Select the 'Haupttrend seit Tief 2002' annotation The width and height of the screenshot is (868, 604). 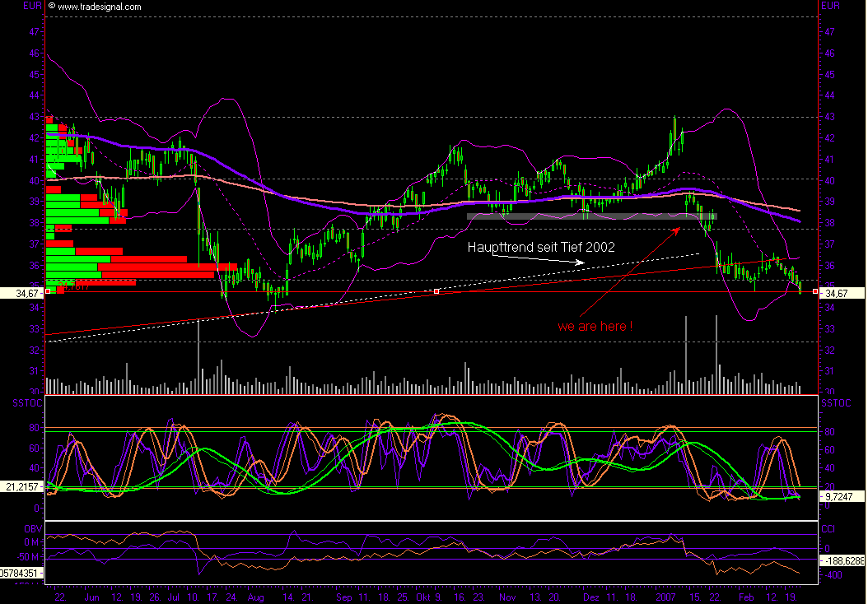coord(541,247)
